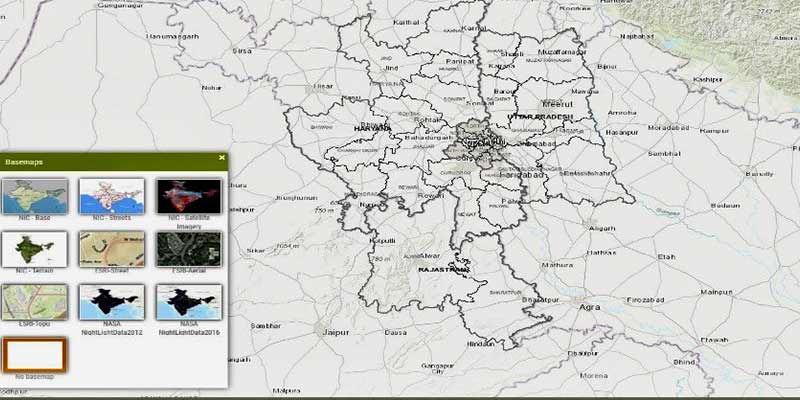Close the Basemaps panel
The height and width of the screenshot is (400, 800).
pyautogui.click(x=221, y=158)
